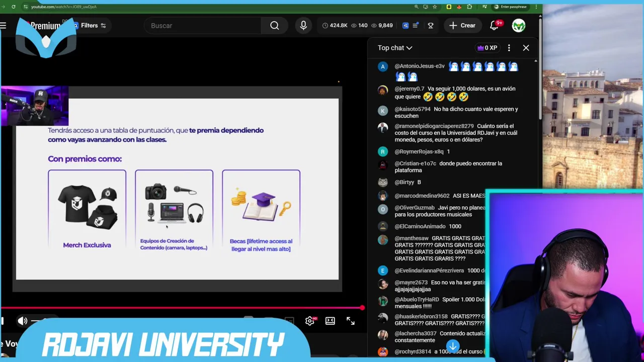
Task: Click the avatar beside @Birtyy
Action: [x=383, y=182]
